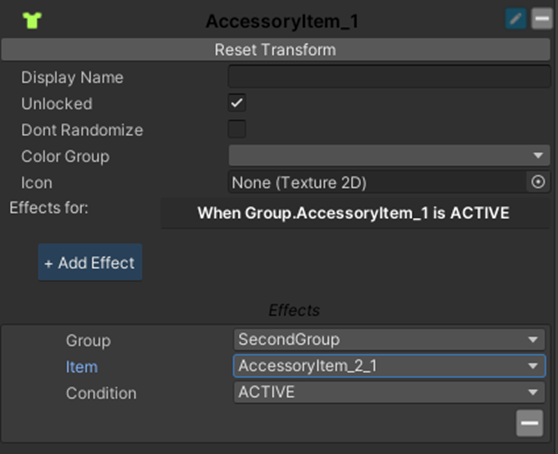Click the SecondGroup dropdown arrow
This screenshot has width=558, height=454.
point(533,340)
